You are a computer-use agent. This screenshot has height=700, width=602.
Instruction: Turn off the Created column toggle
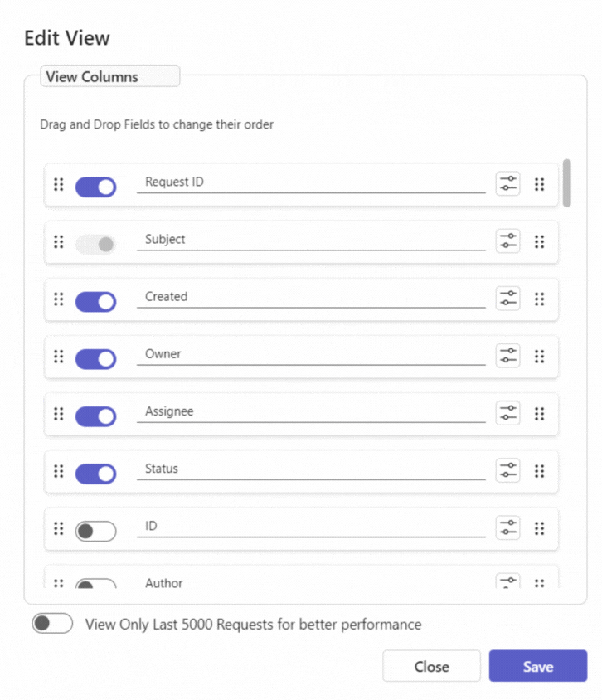95,302
